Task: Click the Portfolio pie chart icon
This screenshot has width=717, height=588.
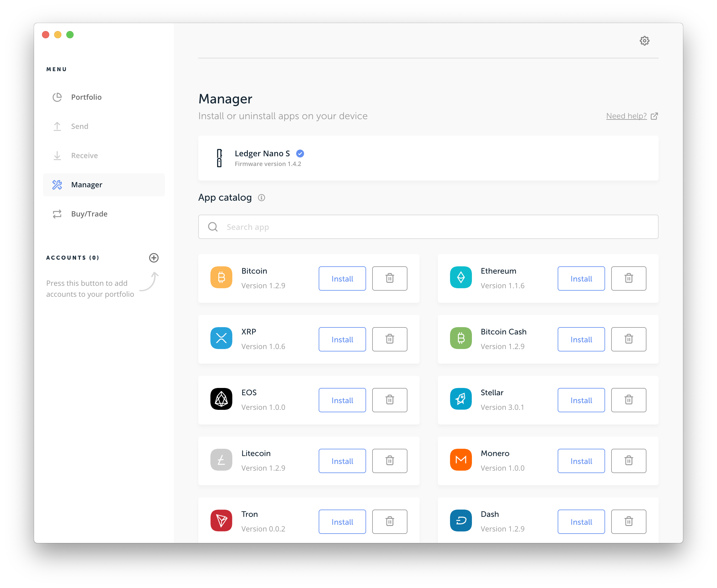Action: pyautogui.click(x=57, y=97)
